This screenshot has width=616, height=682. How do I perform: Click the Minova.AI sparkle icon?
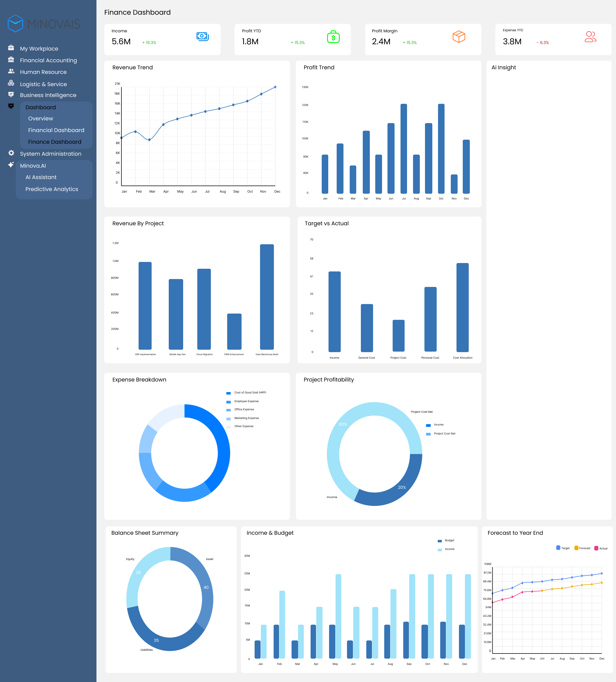pyautogui.click(x=11, y=165)
